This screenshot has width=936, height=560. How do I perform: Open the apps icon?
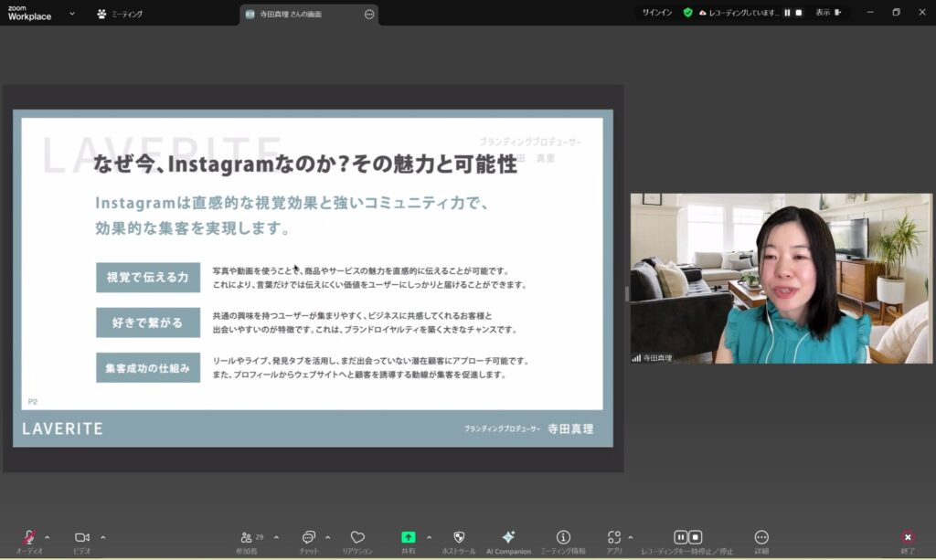pos(614,537)
